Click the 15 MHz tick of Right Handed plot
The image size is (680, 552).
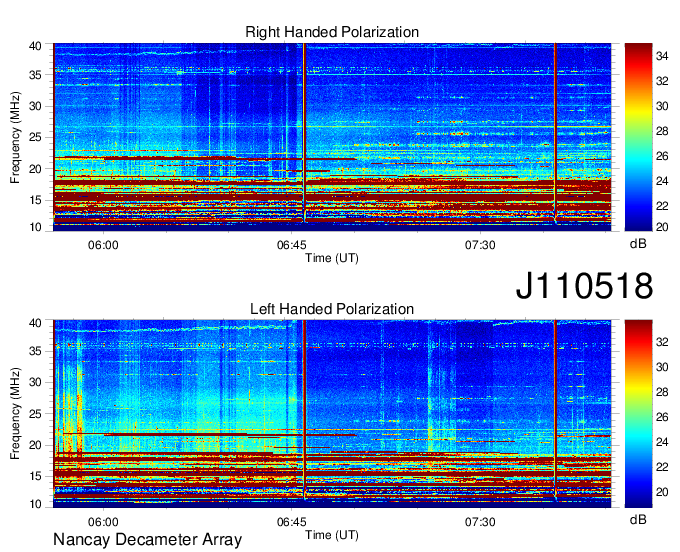(36, 200)
